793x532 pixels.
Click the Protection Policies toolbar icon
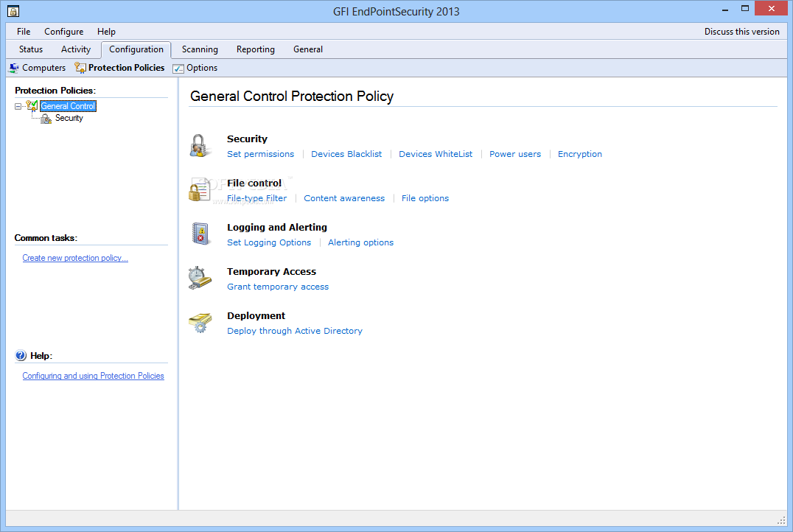click(80, 68)
